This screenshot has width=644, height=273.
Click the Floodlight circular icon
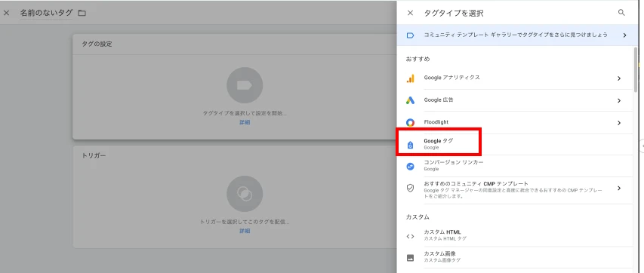click(x=410, y=122)
